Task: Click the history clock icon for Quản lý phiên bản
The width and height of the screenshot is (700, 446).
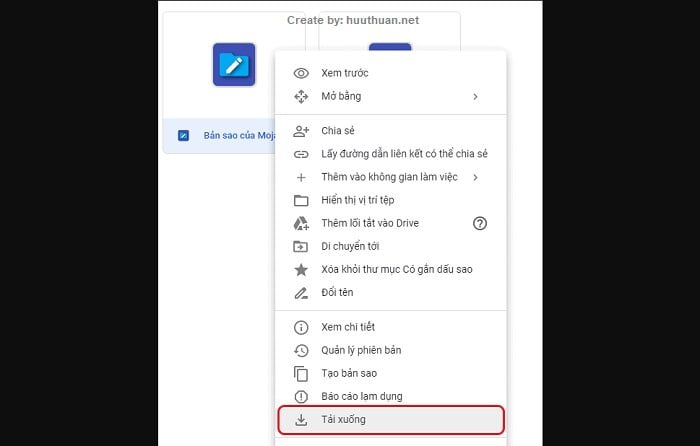Action: (301, 350)
